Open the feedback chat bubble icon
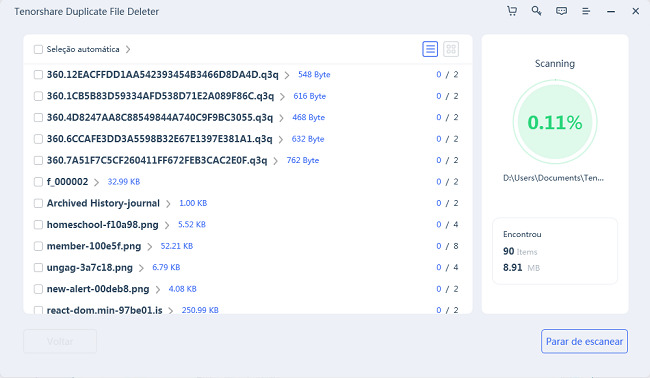Screen dimensions: 650x378 click(561, 11)
